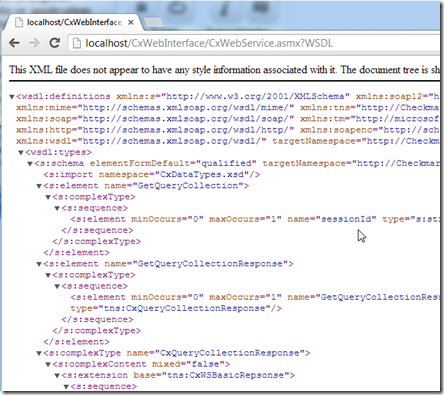Select the localhost/CxWebInterface browser tab
The width and height of the screenshot is (444, 395).
(x=71, y=22)
